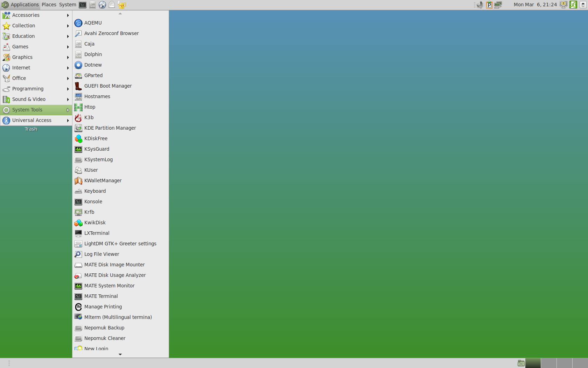The height and width of the screenshot is (368, 588).
Task: Open MATE Terminal
Action: click(x=120, y=296)
